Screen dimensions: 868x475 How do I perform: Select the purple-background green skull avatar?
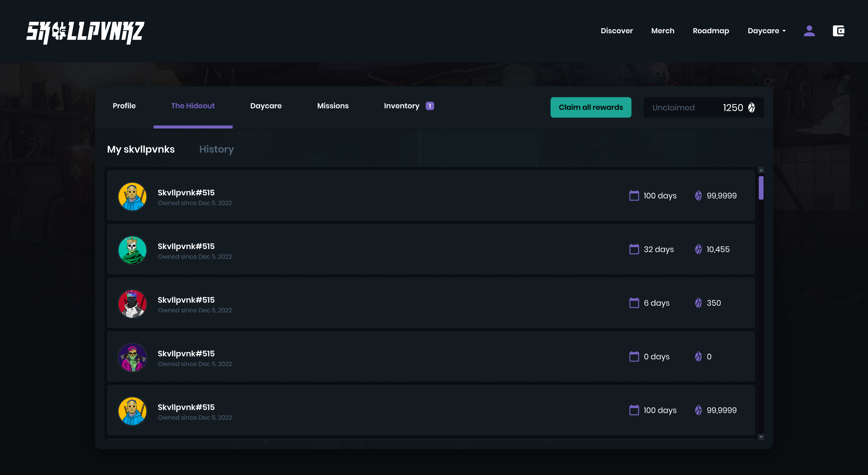pyautogui.click(x=132, y=357)
